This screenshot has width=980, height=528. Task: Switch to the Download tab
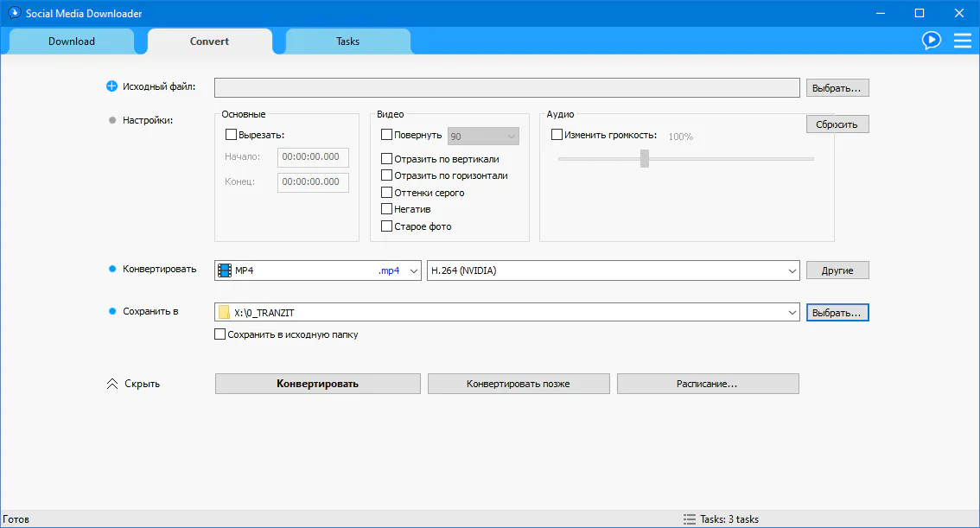[x=72, y=41]
